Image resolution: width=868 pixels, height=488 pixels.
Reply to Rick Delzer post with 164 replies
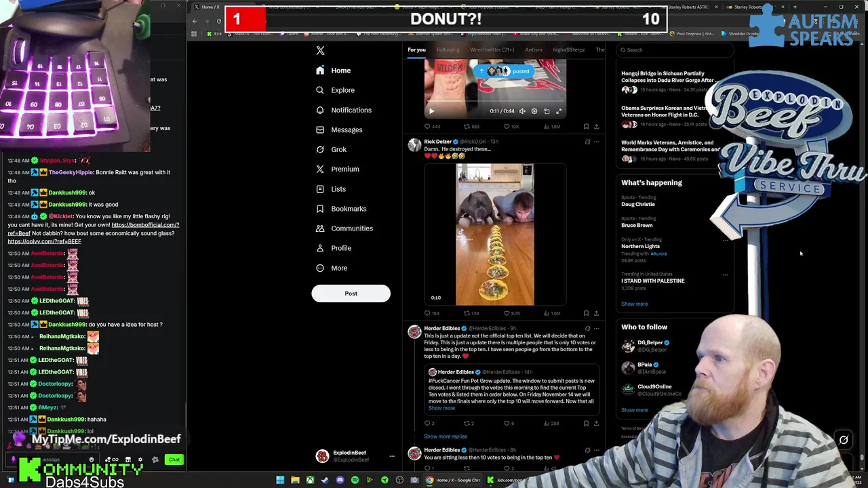[x=432, y=313]
